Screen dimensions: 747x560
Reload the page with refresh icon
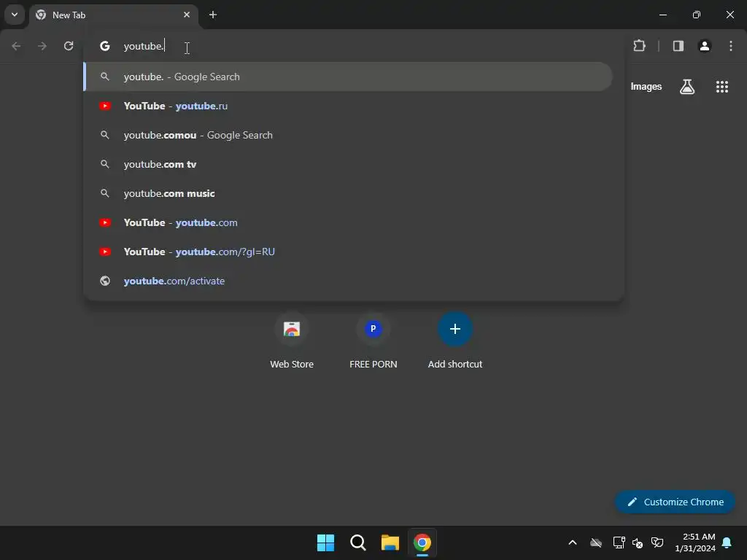click(x=69, y=46)
